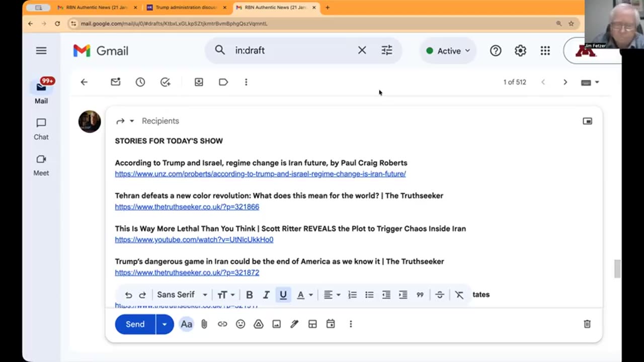Image resolution: width=644 pixels, height=362 pixels.
Task: Click the Recipients field
Action: [x=160, y=121]
